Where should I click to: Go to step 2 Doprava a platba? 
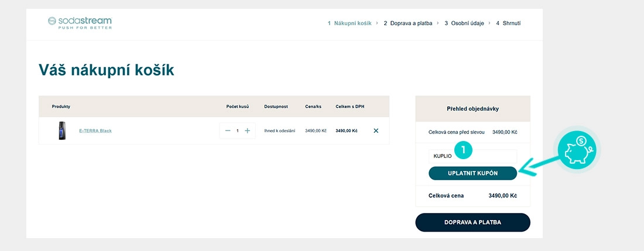pyautogui.click(x=408, y=23)
